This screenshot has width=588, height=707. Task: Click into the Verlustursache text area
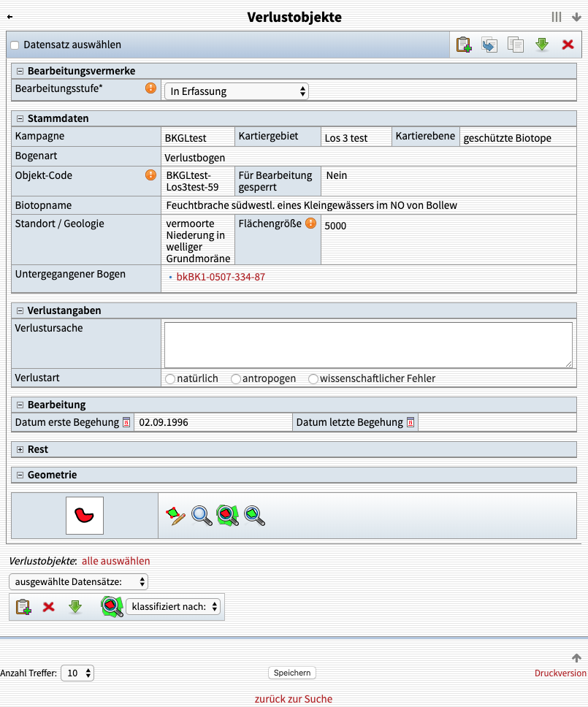(367, 345)
